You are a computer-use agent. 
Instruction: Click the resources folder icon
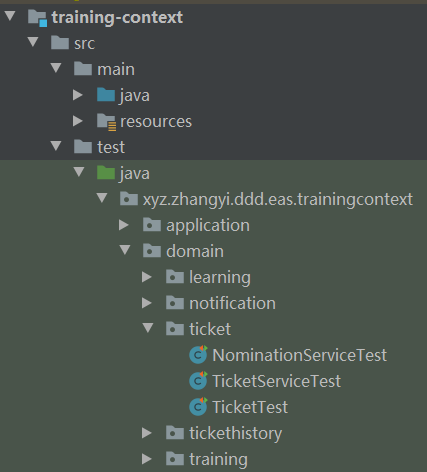coord(106,122)
